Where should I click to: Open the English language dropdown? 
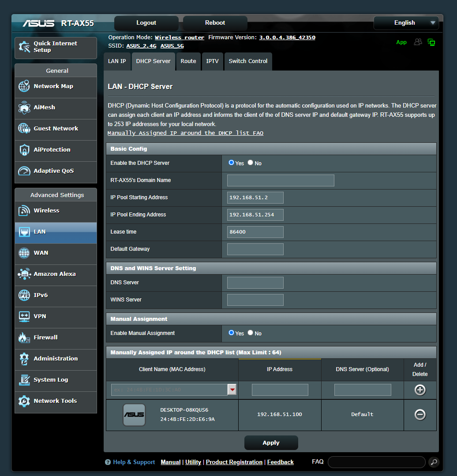(406, 23)
